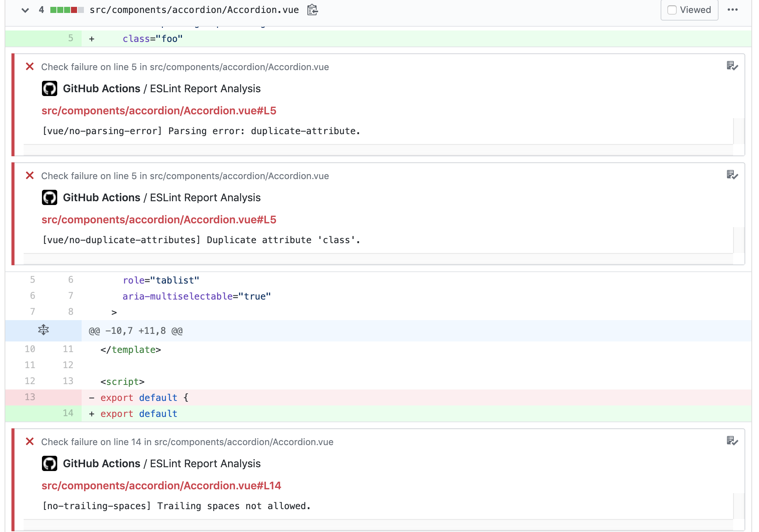
Task: Click feedback icon on no-duplicate-attributes annotation
Action: click(x=732, y=175)
